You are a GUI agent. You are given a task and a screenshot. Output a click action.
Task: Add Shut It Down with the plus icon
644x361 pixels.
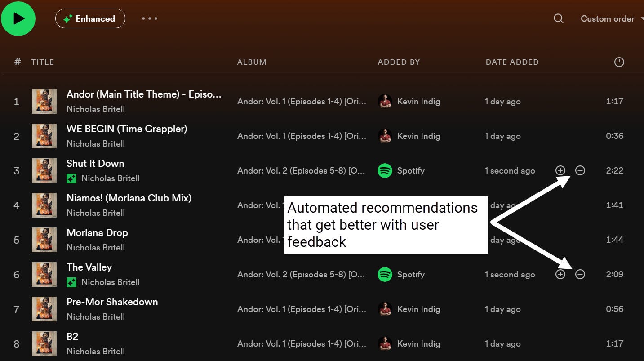coord(560,170)
